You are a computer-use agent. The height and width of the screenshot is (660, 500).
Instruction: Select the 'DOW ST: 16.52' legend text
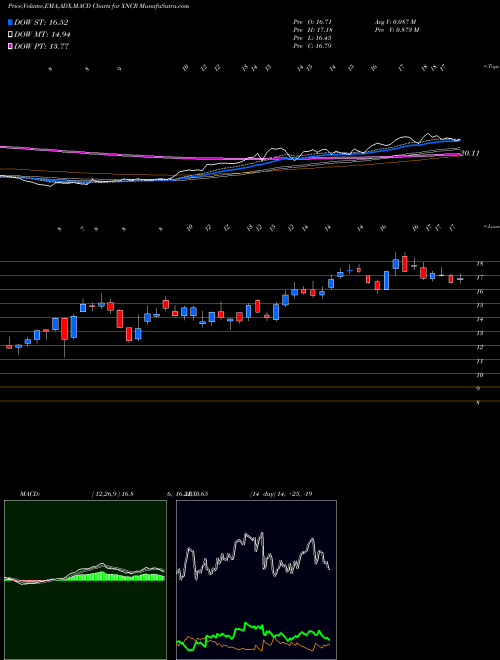(x=41, y=23)
